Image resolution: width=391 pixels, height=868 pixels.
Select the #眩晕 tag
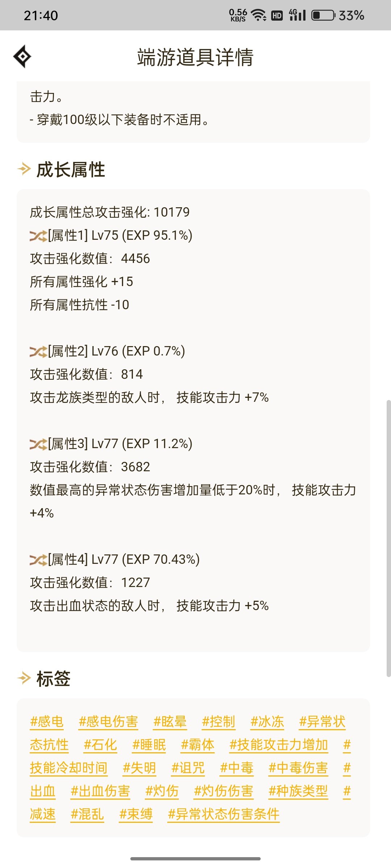point(170,722)
